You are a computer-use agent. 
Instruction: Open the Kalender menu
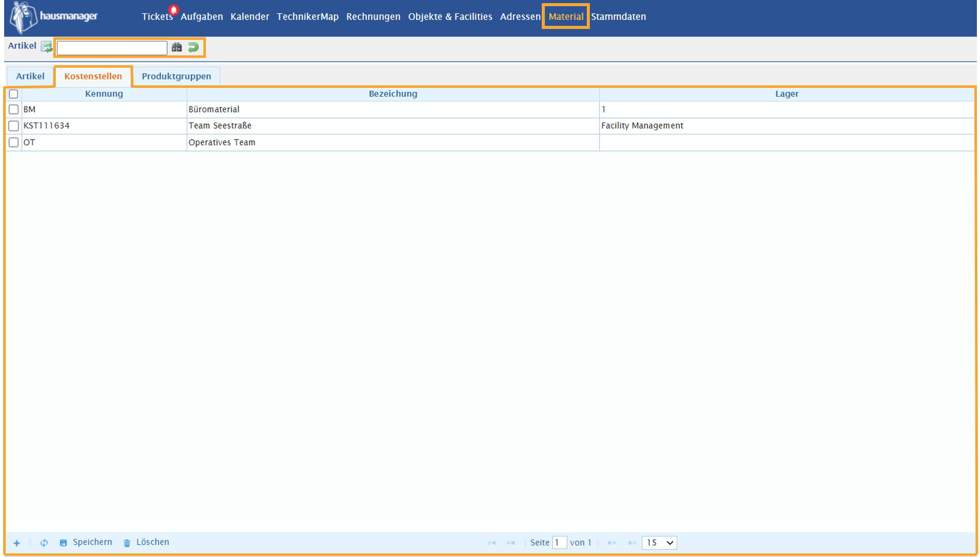coord(250,17)
